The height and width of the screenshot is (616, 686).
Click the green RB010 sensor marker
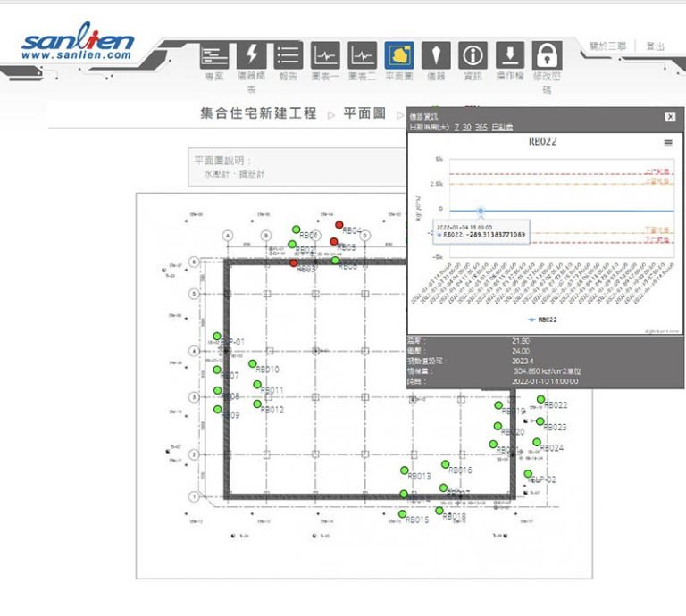click(x=253, y=363)
